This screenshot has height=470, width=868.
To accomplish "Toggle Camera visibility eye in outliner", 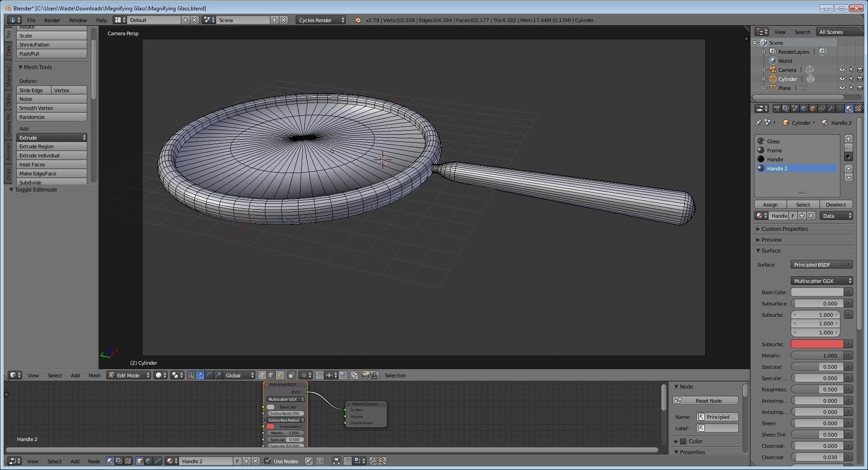I will pos(842,70).
